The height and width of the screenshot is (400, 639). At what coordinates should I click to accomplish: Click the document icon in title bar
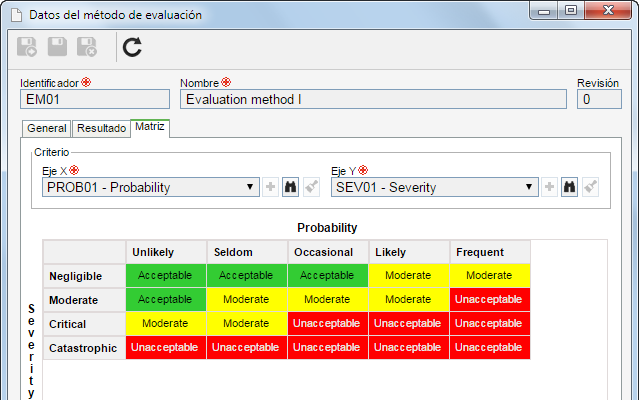tap(16, 15)
